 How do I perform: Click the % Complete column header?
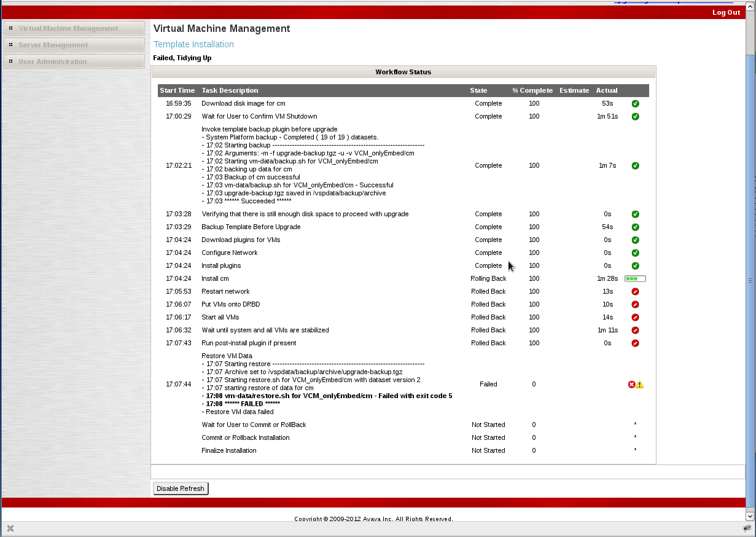coord(532,90)
